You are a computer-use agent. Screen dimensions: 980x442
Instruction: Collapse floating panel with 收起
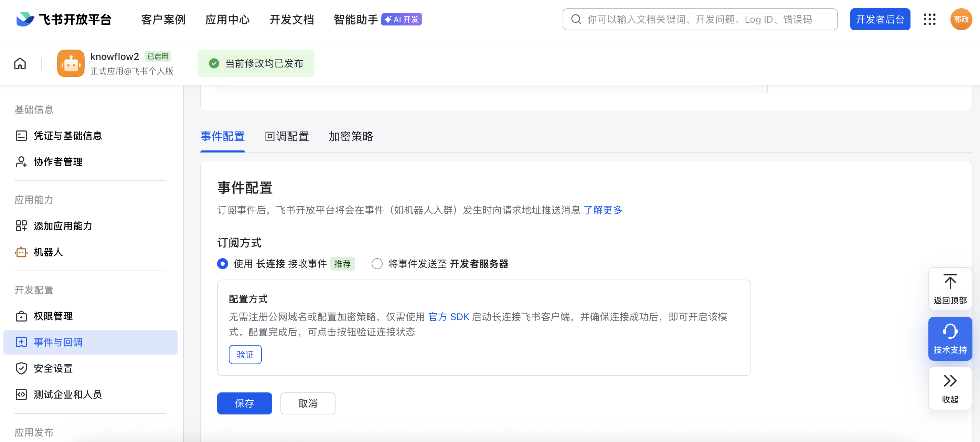pos(950,388)
